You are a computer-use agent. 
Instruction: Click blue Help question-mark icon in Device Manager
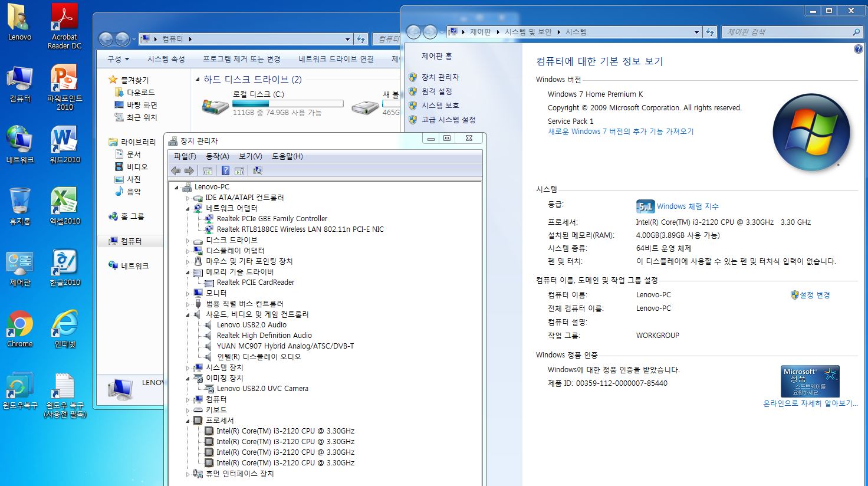pyautogui.click(x=225, y=170)
